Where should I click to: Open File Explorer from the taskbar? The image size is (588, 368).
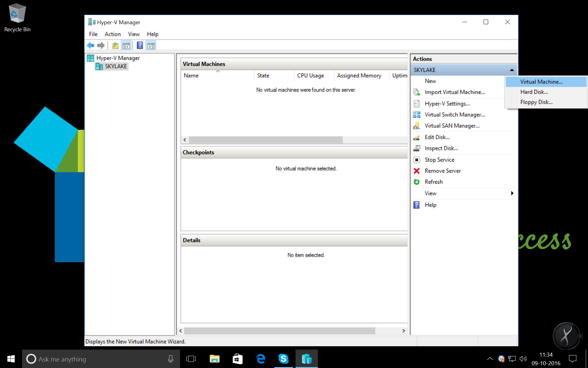(x=214, y=359)
